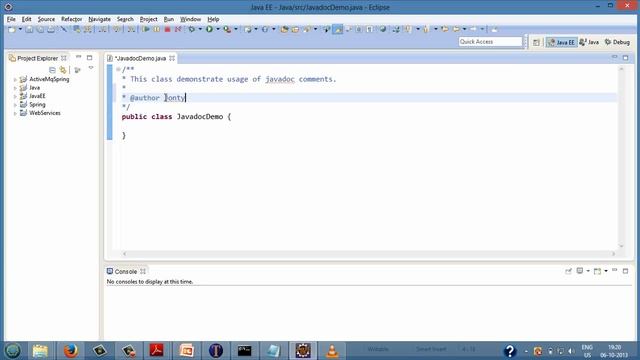
Task: Open the Edit menu
Action: coord(27,19)
